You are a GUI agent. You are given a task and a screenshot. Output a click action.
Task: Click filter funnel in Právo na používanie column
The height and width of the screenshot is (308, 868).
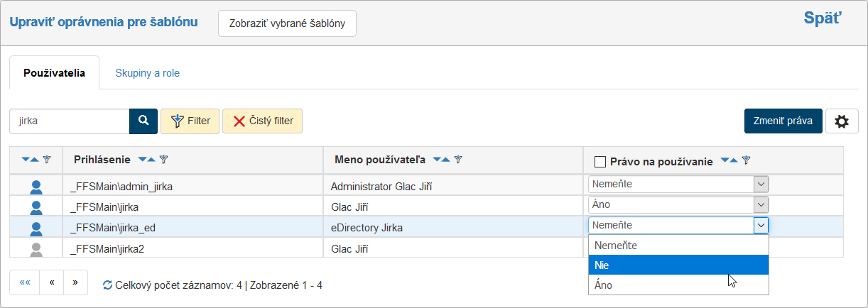pyautogui.click(x=747, y=160)
